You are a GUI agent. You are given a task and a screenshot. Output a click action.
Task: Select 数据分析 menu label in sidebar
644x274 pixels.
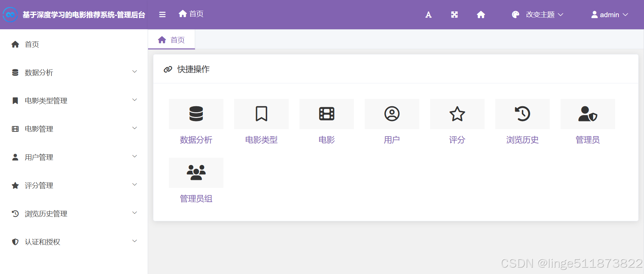[39, 73]
